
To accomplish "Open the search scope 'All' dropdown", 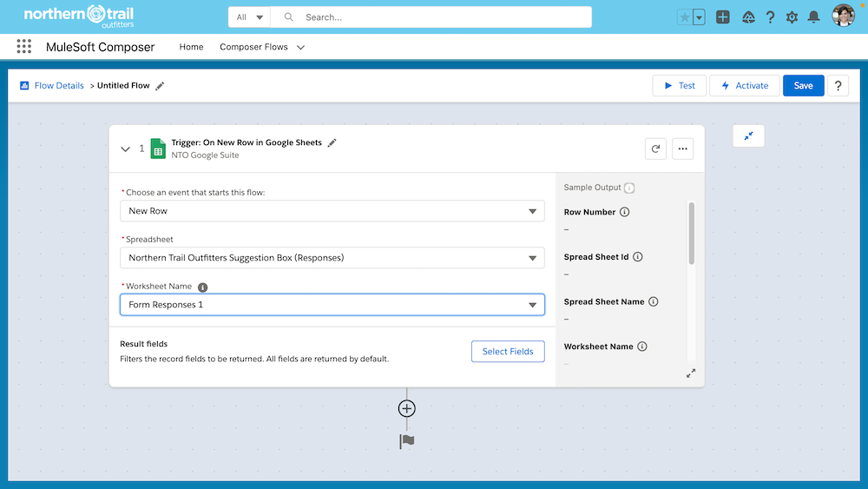I will 249,17.
